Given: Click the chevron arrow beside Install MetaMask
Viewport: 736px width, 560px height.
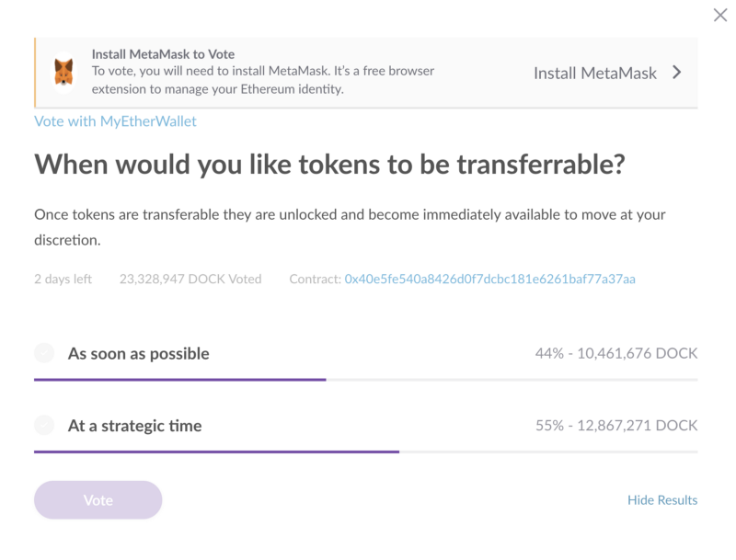Looking at the screenshot, I should tap(676, 73).
